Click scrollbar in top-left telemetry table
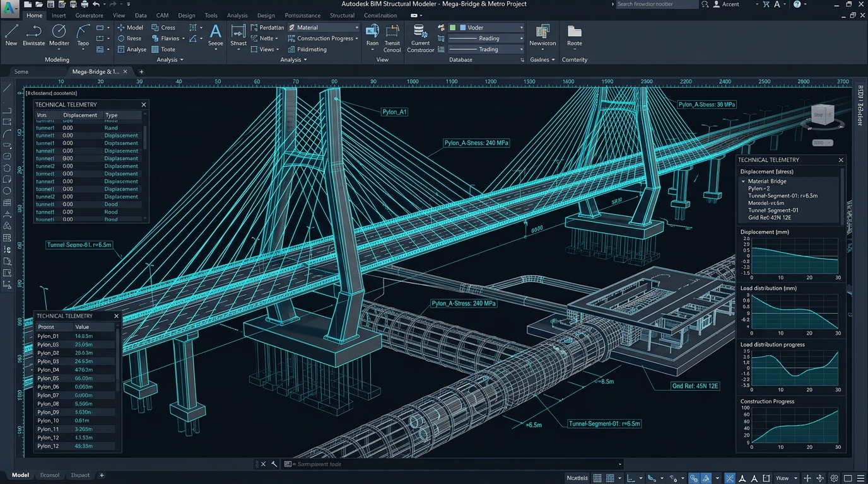This screenshot has height=484, width=868. [146, 137]
